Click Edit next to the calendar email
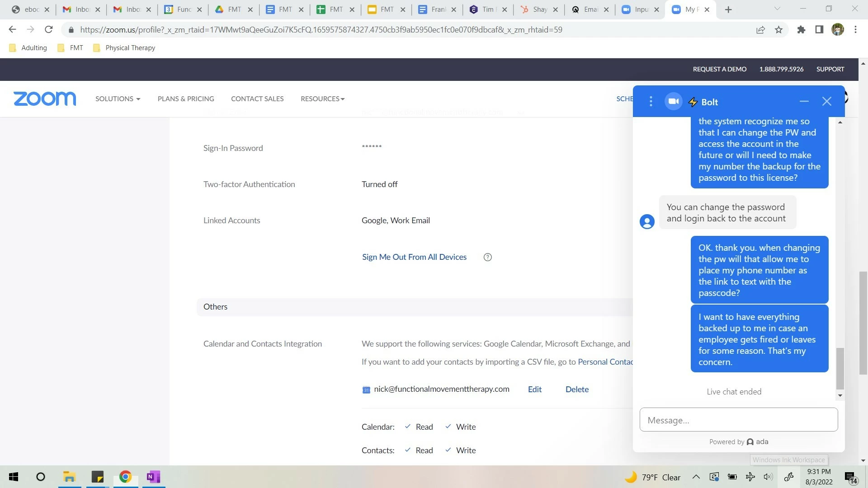 [x=534, y=389]
